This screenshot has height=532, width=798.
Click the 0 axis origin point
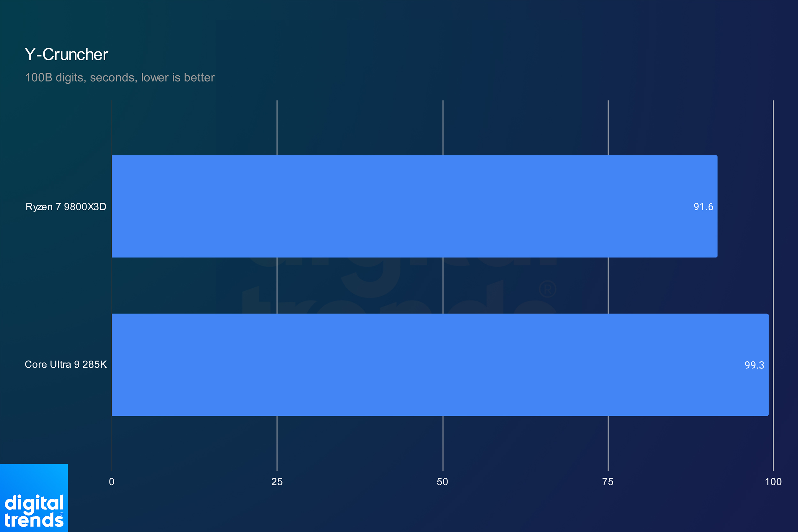pyautogui.click(x=112, y=469)
